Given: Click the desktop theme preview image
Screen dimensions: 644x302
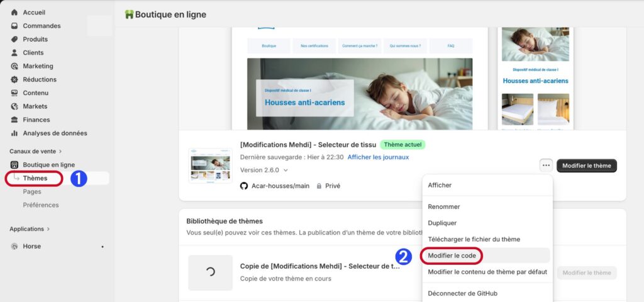Looking at the screenshot, I should 360,79.
